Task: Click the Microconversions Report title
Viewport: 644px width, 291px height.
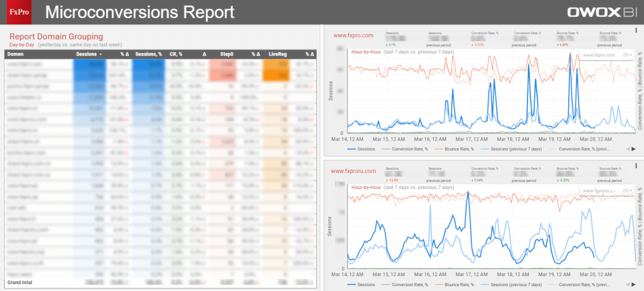Action: pyautogui.click(x=139, y=12)
